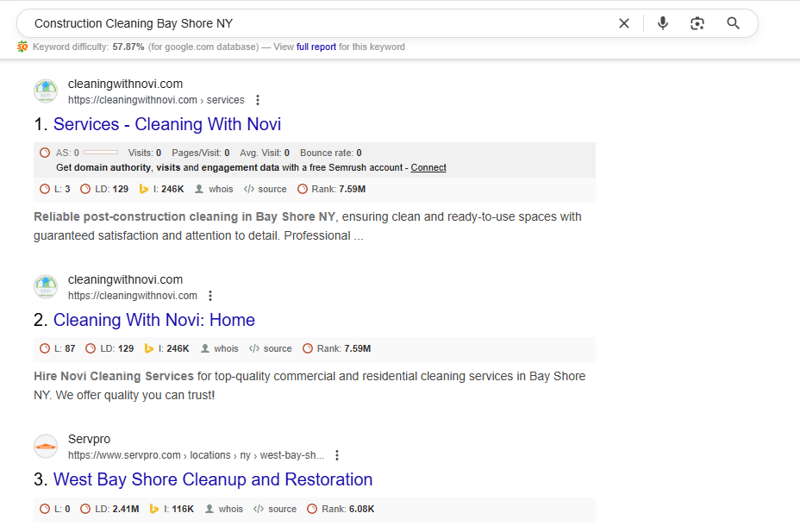Click the cleaningwithnovi.com favicon in result 1
Image resolution: width=800 pixels, height=532 pixels.
pyautogui.click(x=46, y=91)
